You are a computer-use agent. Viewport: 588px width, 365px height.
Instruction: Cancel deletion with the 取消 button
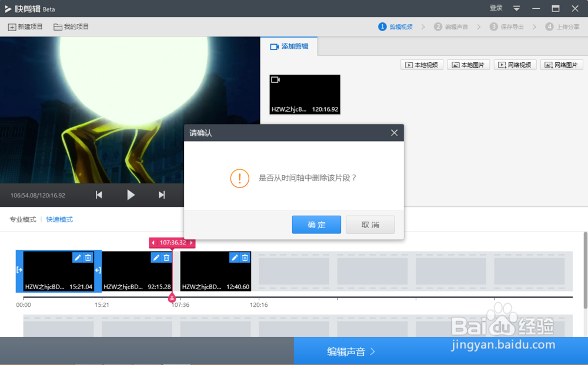pos(370,225)
